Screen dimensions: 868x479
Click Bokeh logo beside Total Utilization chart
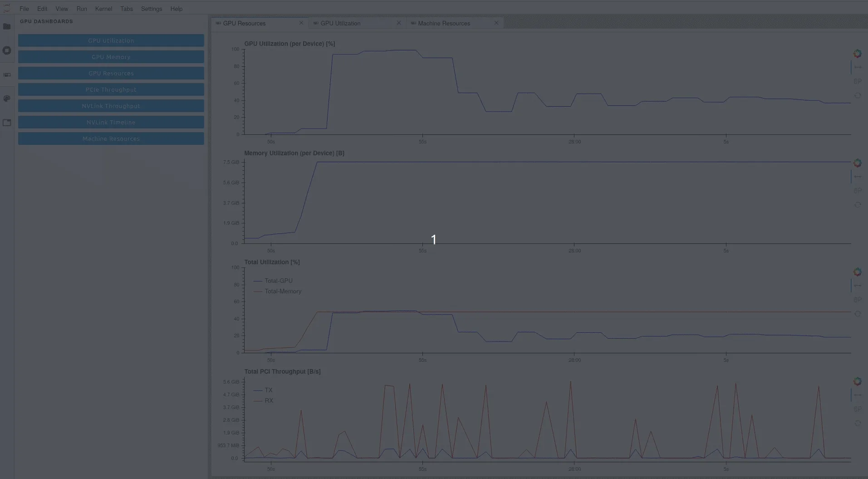tap(857, 272)
